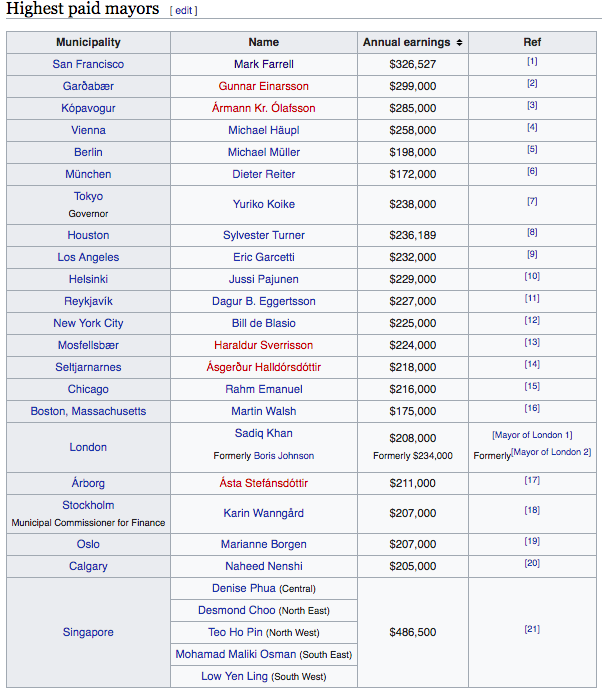Sort table by Annual earnings arrows
This screenshot has width=602, height=694.
[459, 43]
